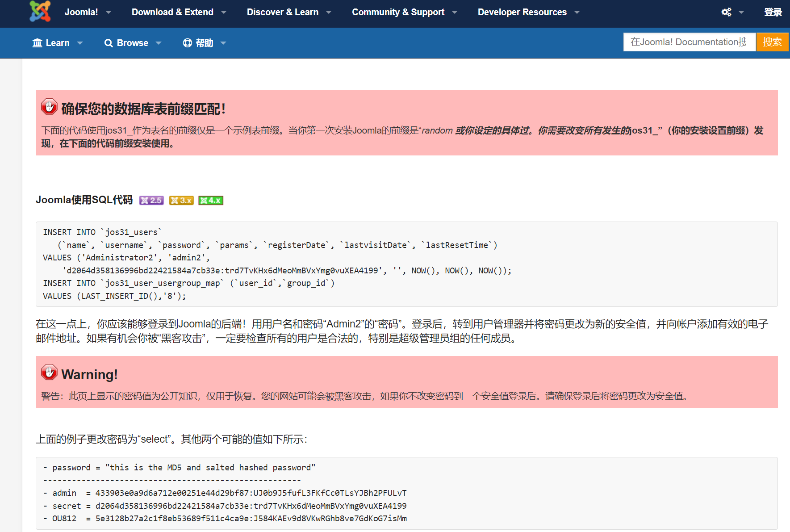Viewport: 790px width, 532px height.
Task: Click the INSERT INTO `jos31_users` code line
Action: (x=102, y=232)
